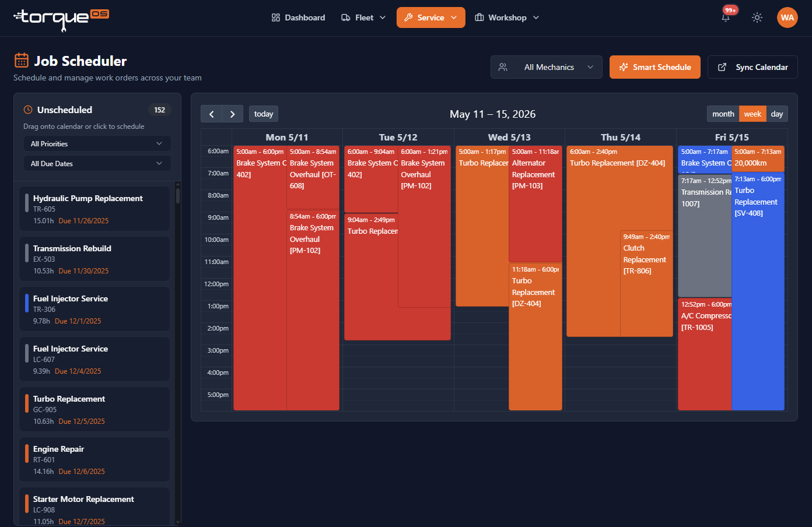The image size is (812, 527).
Task: Open the notifications bell with 99+ badge
Action: point(726,17)
